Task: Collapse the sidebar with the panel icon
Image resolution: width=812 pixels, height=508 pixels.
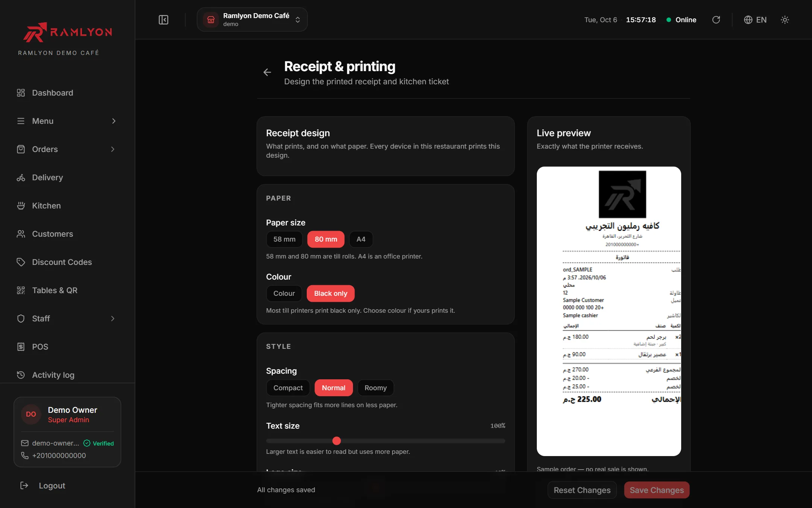Action: coord(164,20)
